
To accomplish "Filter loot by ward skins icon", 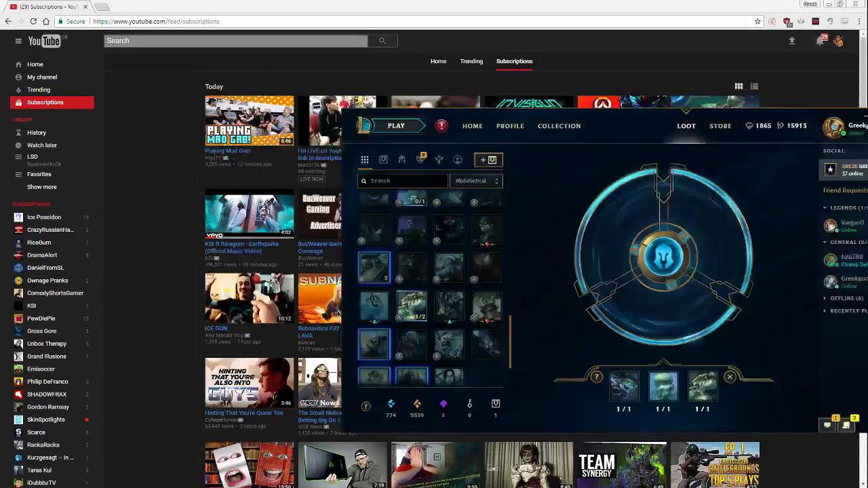I will [439, 160].
